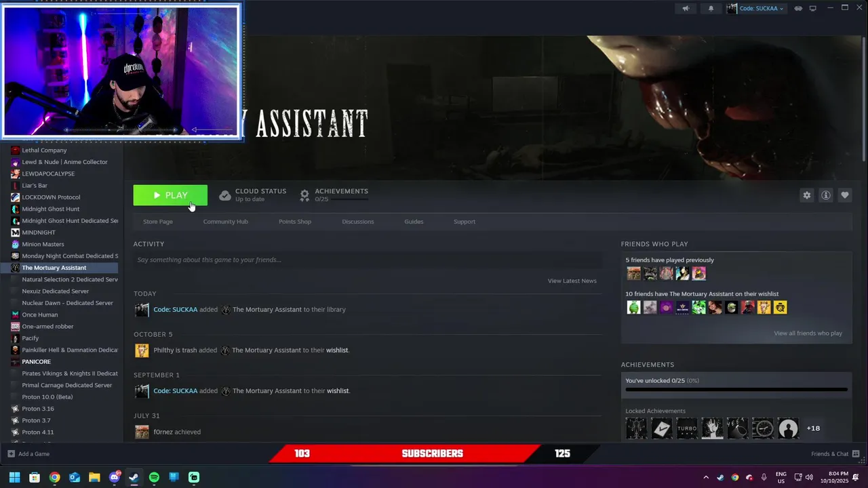
Task: Select PANICORE in the library list
Action: coord(37,362)
